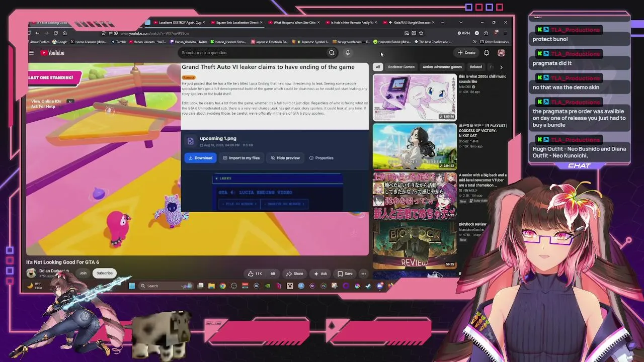Subscribe to the Dolan Darkest channel
The height and width of the screenshot is (362, 644).
tap(105, 273)
